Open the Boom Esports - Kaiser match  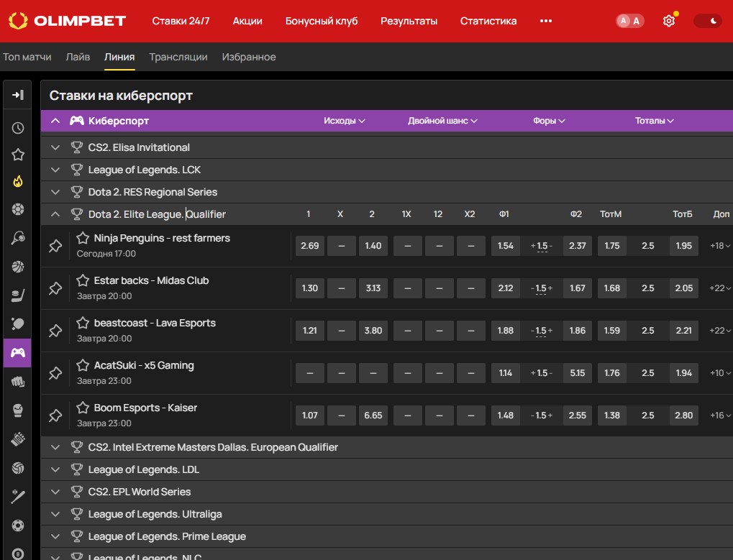[x=145, y=408]
